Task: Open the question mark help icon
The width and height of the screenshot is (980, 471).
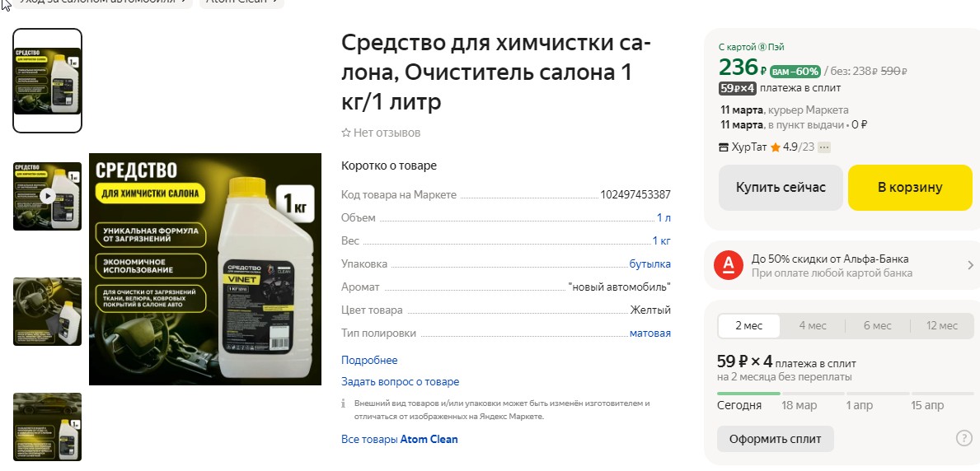Action: 964,439
